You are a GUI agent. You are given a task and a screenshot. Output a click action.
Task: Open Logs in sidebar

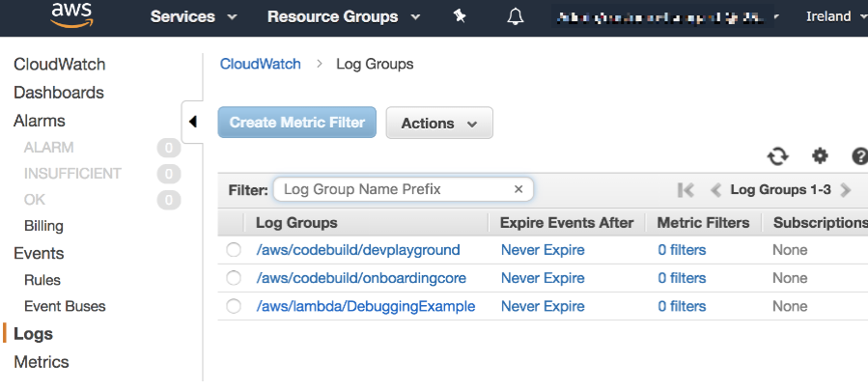point(33,334)
